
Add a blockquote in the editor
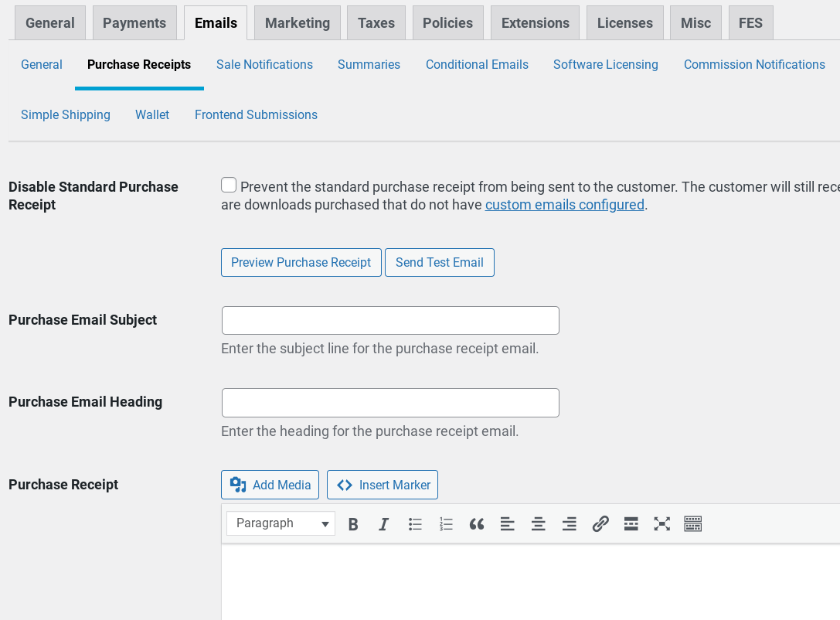click(x=477, y=524)
